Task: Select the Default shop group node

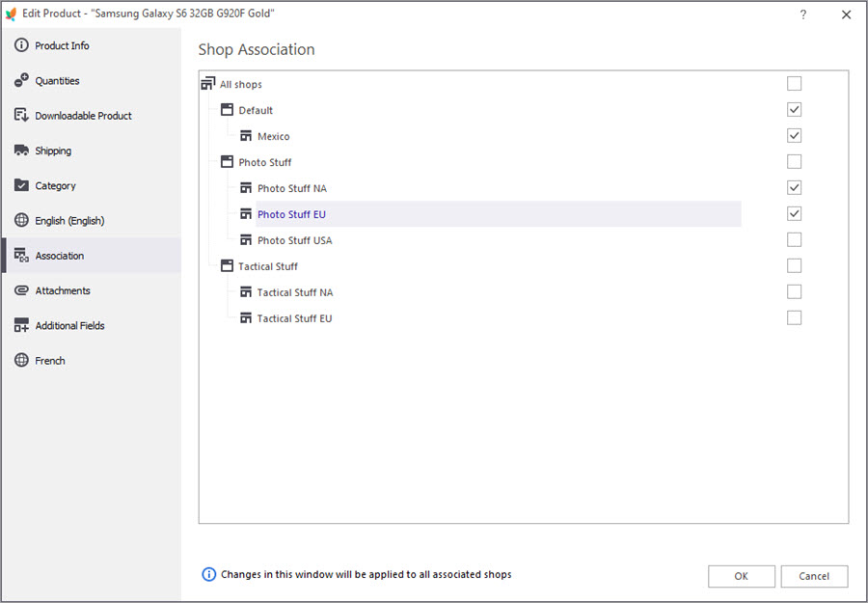Action: (x=256, y=110)
